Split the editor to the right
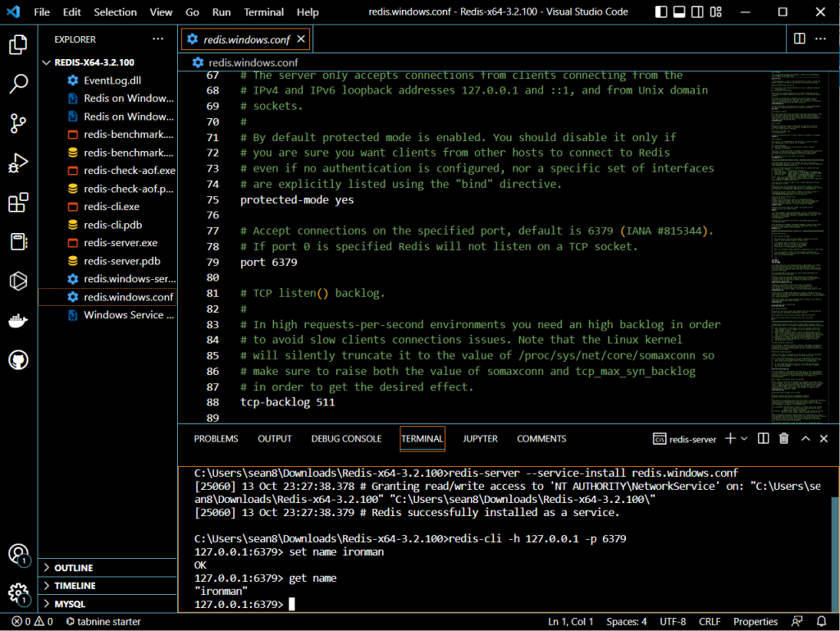 pos(799,39)
